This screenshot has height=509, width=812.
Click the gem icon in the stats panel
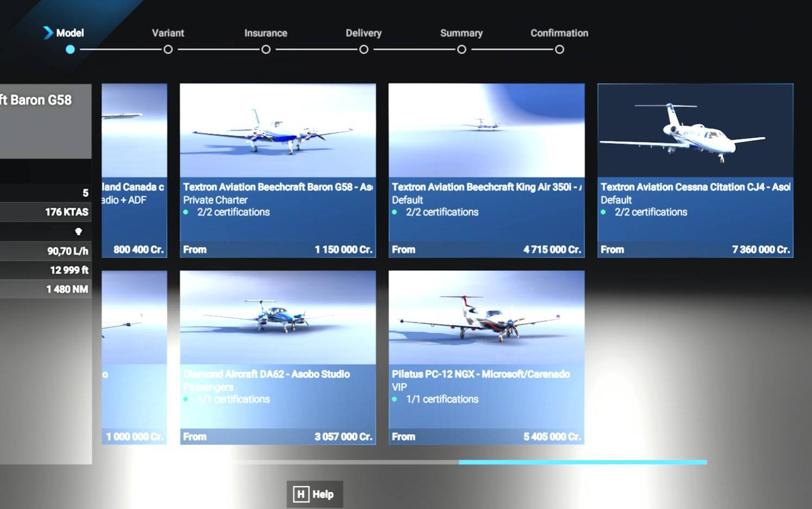[78, 231]
